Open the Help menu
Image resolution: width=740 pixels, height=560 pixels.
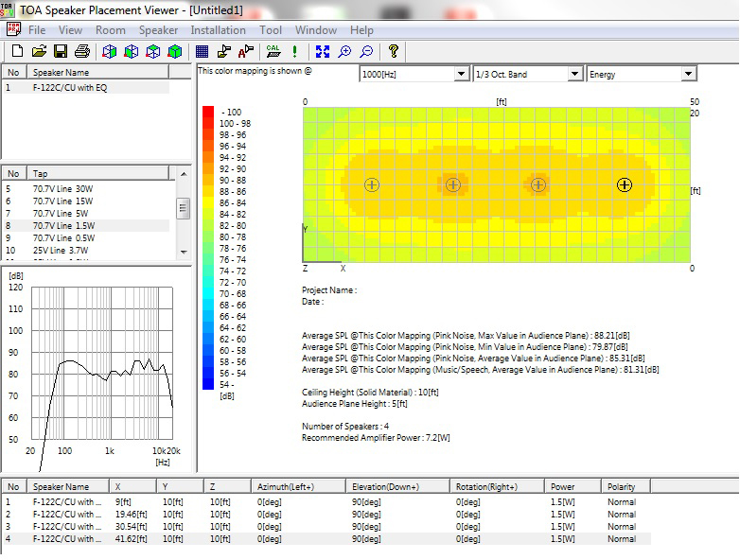[361, 30]
